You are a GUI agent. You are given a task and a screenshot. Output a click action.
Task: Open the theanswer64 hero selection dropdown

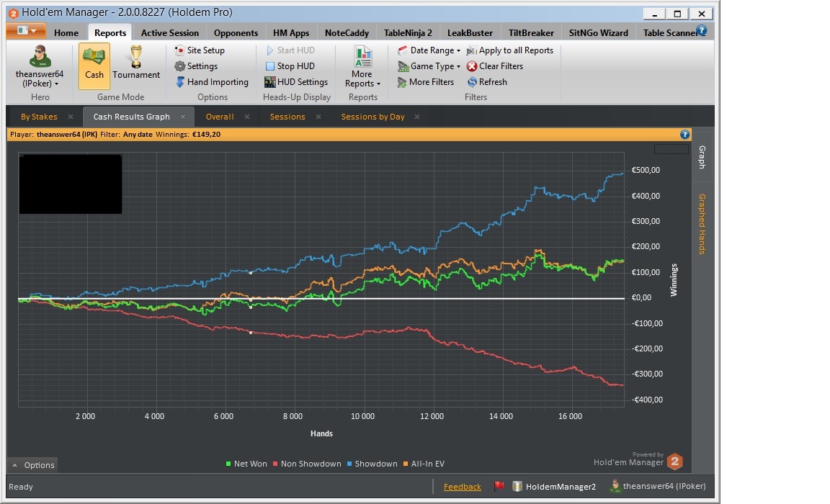tap(40, 66)
